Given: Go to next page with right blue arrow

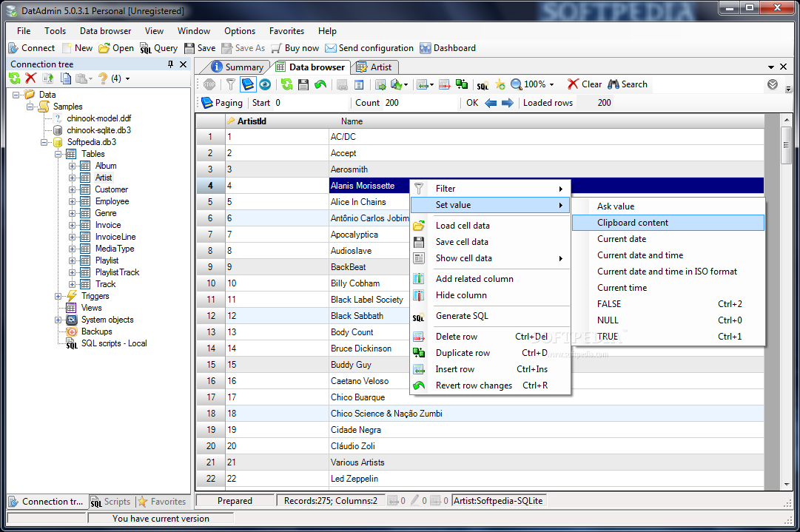Looking at the screenshot, I should [508, 103].
